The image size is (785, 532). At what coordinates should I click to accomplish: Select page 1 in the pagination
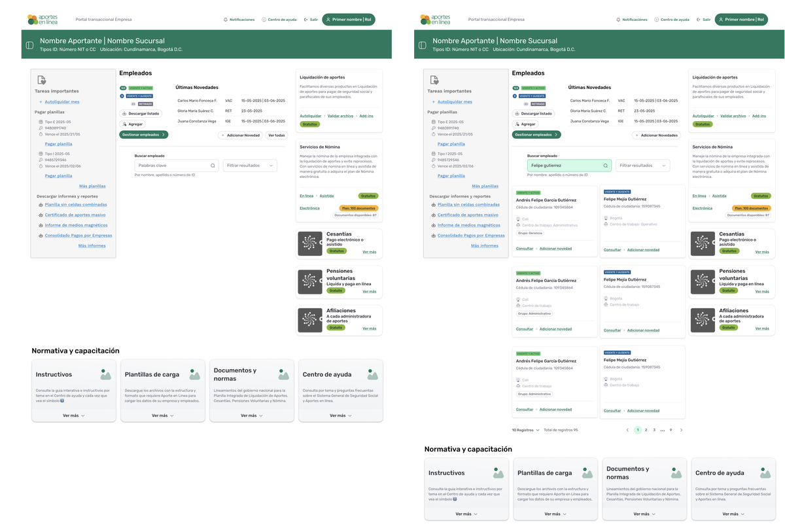637,430
